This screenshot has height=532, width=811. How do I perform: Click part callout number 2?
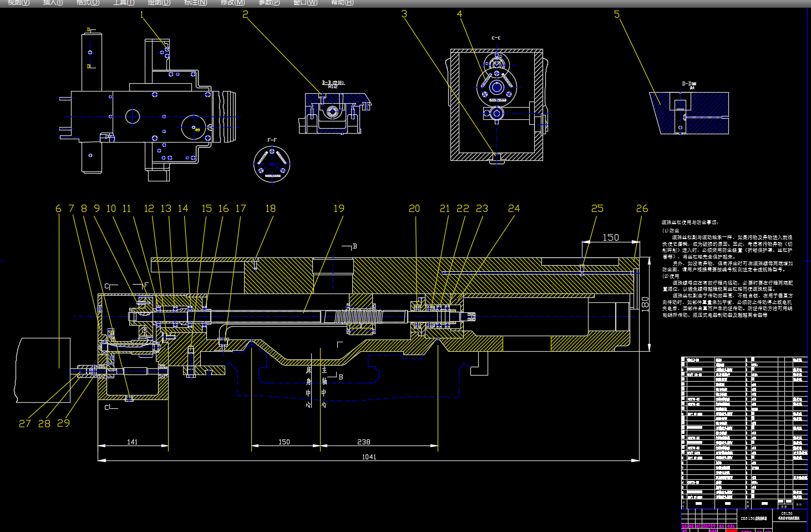[x=245, y=14]
